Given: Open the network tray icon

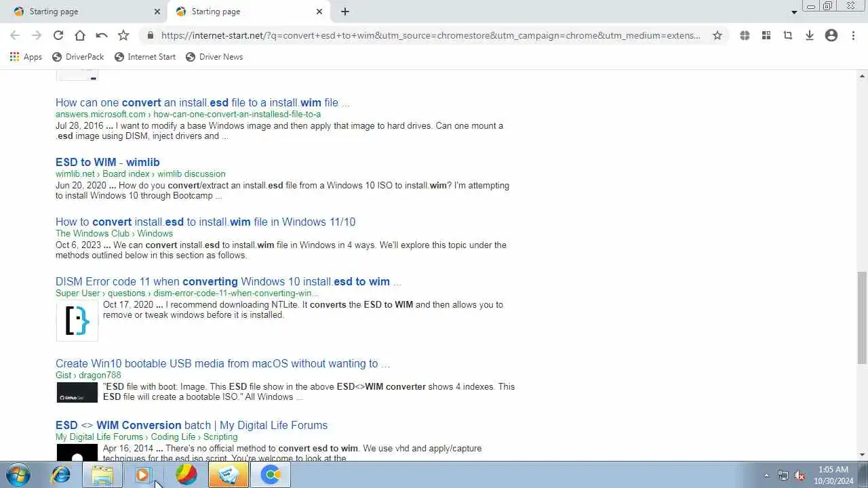Looking at the screenshot, I should (x=783, y=476).
